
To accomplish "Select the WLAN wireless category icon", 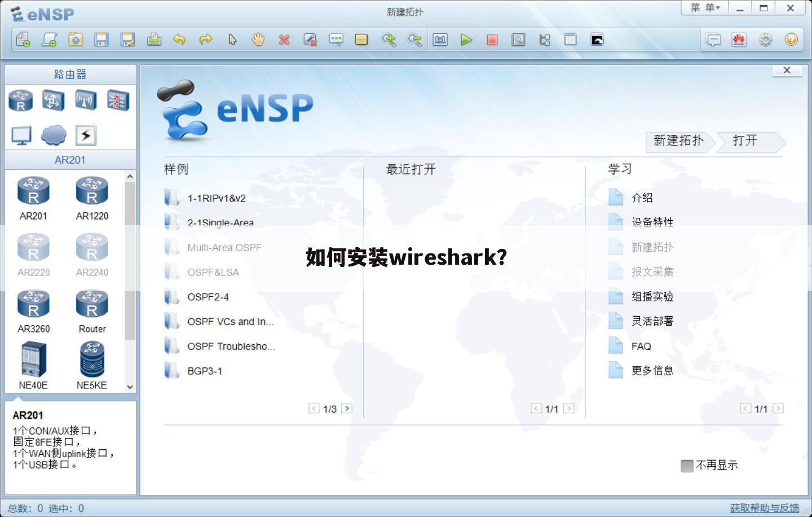I will pos(86,101).
